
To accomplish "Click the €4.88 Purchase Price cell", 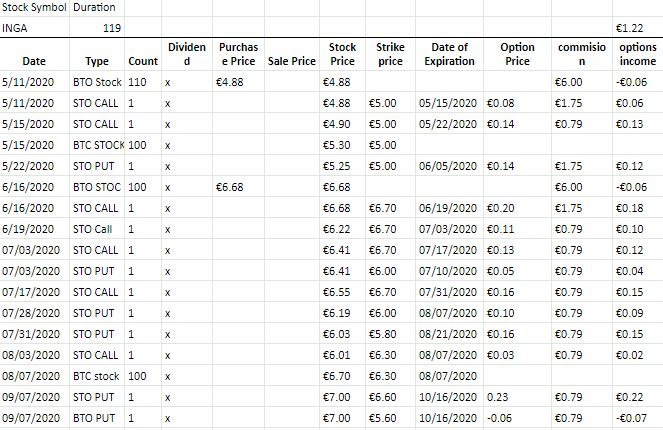I will (x=238, y=82).
